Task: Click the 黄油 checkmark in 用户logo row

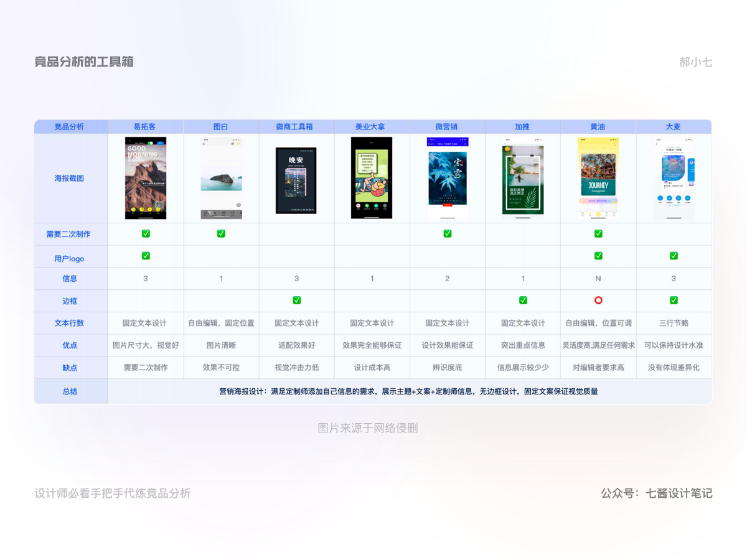Action: click(598, 256)
